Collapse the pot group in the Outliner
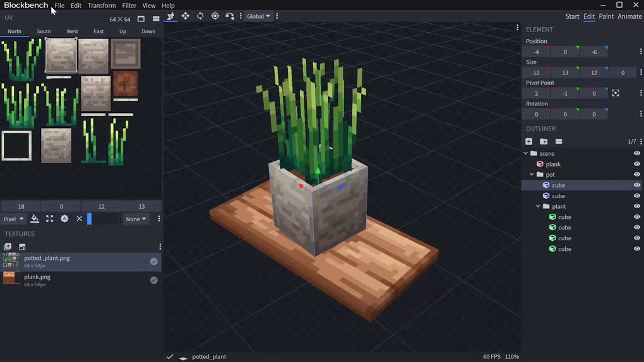This screenshot has width=644, height=362. tap(532, 175)
